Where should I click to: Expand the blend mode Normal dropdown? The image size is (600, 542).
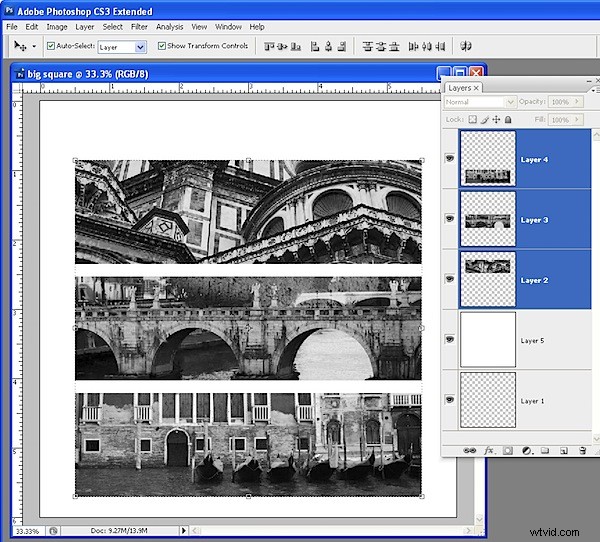(510, 102)
